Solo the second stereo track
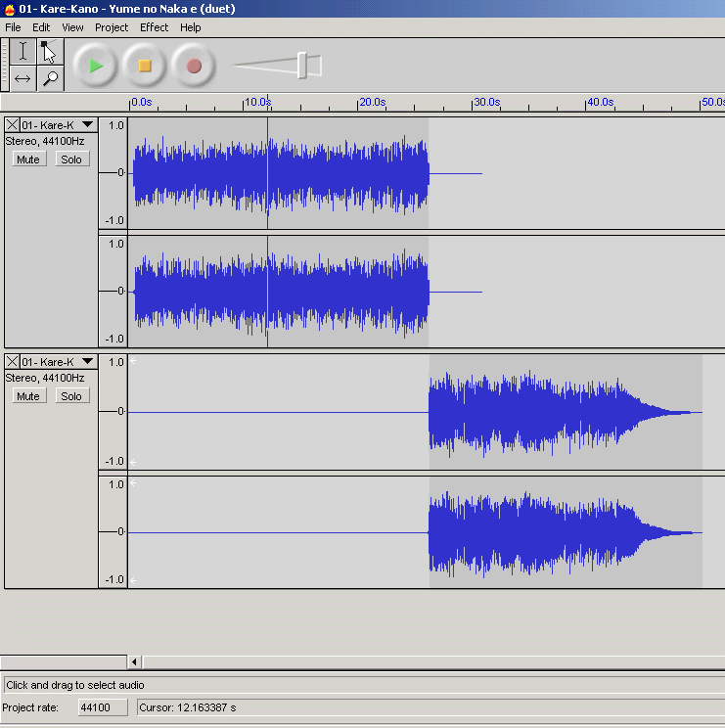725x728 pixels. (71, 396)
